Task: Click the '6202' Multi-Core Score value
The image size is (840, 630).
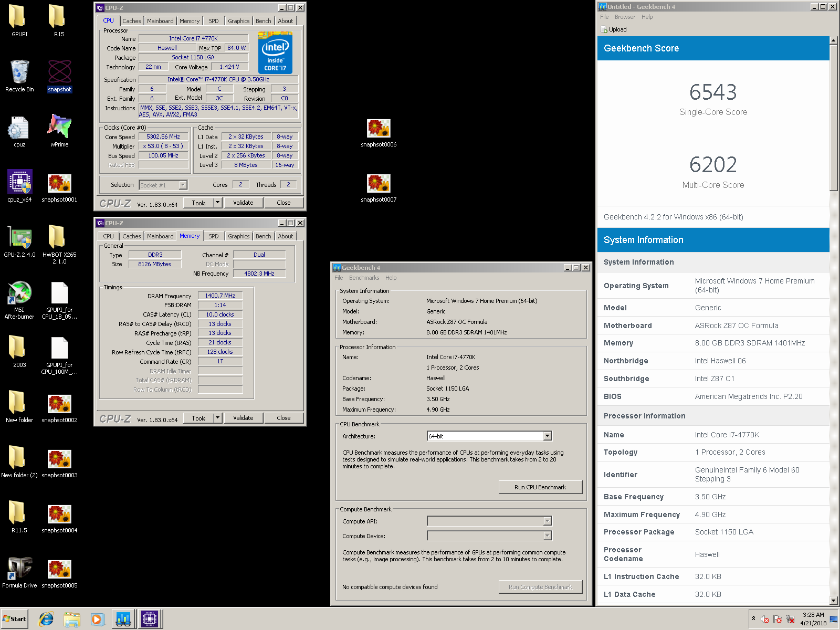Action: tap(713, 165)
